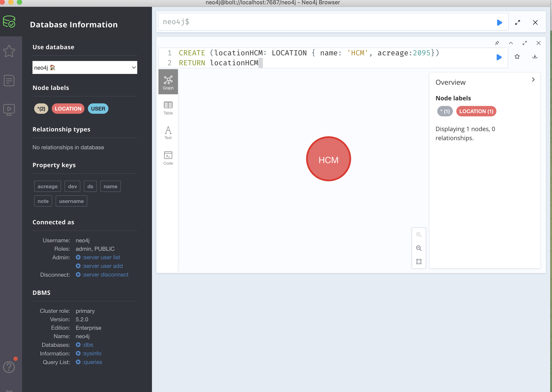Image resolution: width=552 pixels, height=392 pixels.
Task: Fit graph to screen
Action: tap(419, 262)
